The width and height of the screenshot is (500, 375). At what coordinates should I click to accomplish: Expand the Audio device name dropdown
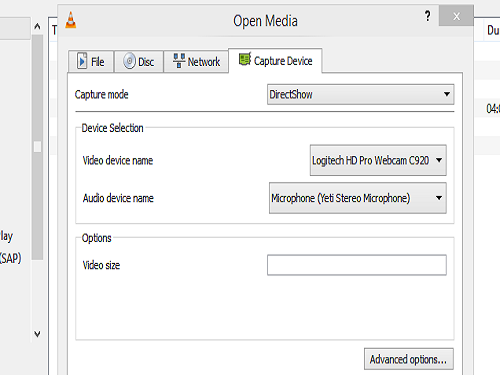click(x=358, y=198)
